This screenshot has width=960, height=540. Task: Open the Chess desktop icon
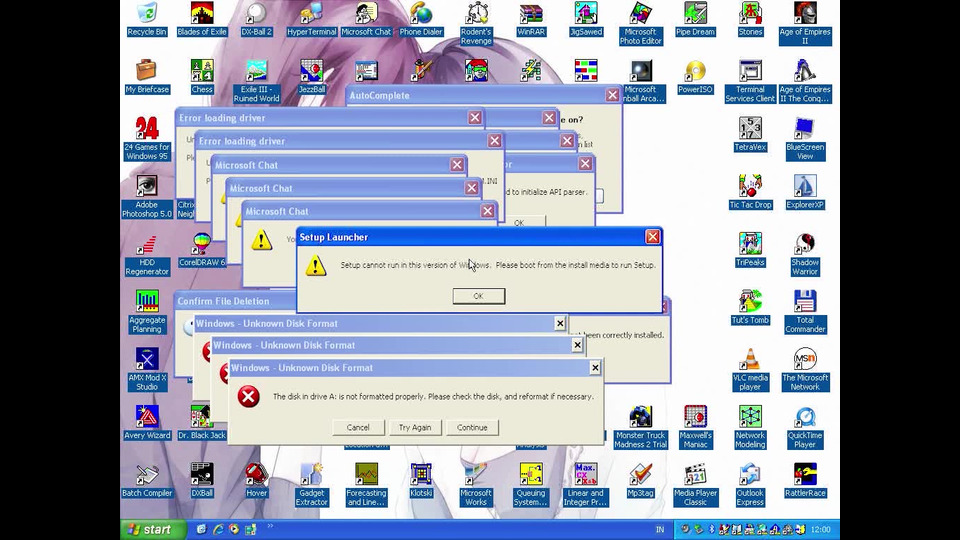point(201,77)
